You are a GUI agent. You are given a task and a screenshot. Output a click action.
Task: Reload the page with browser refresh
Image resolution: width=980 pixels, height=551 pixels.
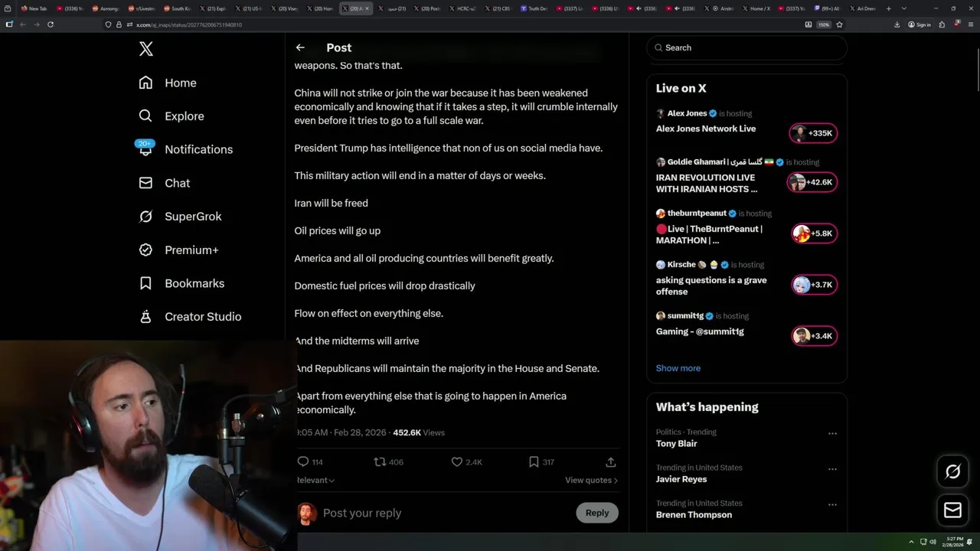[51, 24]
